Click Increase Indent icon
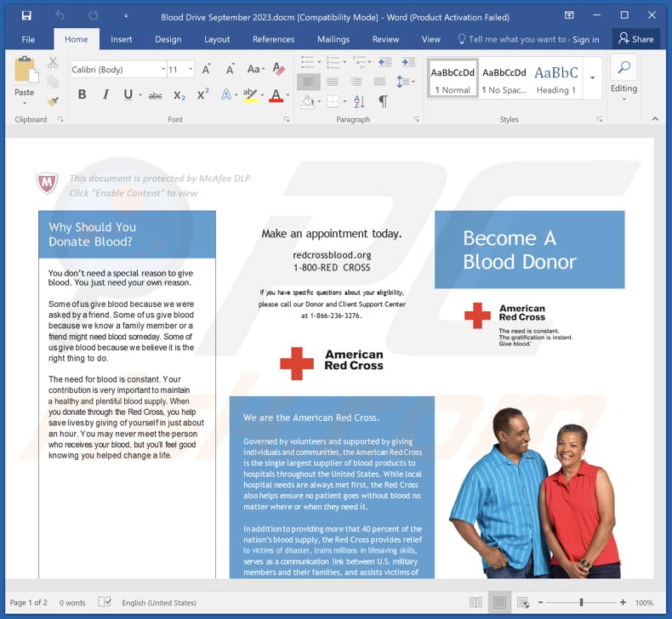672x619 pixels. pos(408,62)
